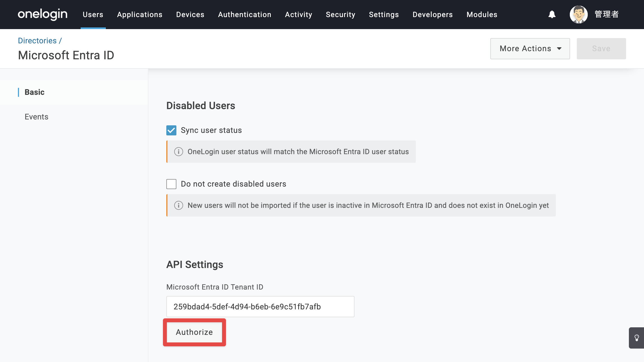
Task: Open the notifications bell
Action: click(552, 14)
